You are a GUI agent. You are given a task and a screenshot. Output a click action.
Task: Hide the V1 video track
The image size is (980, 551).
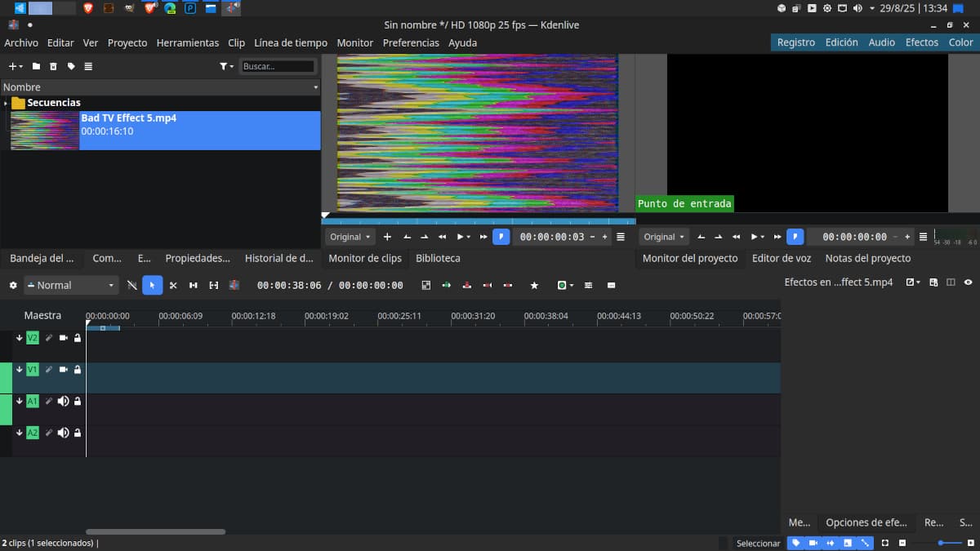tap(63, 369)
